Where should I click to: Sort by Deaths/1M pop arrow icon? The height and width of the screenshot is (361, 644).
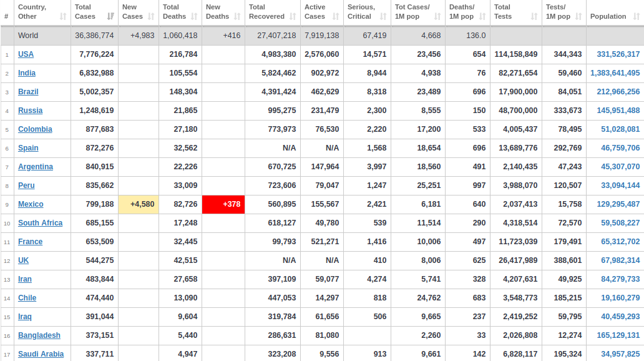482,16
